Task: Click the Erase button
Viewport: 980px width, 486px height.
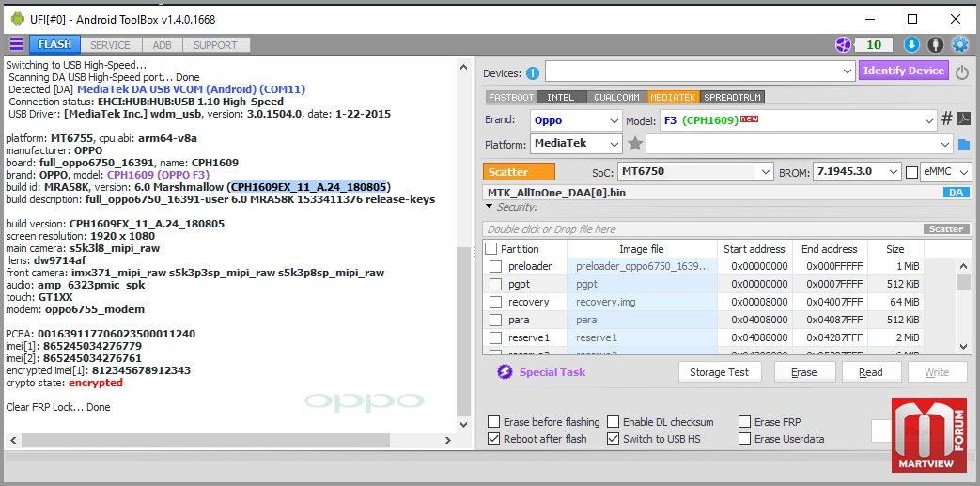Action: pyautogui.click(x=803, y=372)
